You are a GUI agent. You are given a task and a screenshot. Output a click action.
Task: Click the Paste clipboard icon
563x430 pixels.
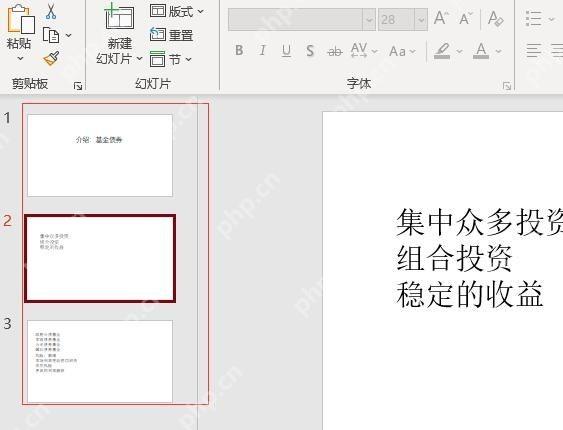tap(21, 19)
